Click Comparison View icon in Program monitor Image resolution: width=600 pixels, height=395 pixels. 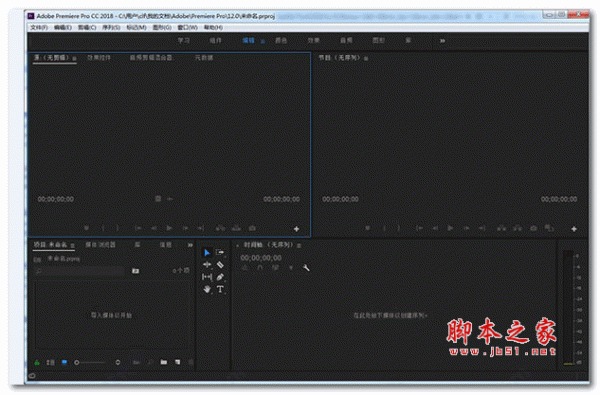click(x=549, y=228)
